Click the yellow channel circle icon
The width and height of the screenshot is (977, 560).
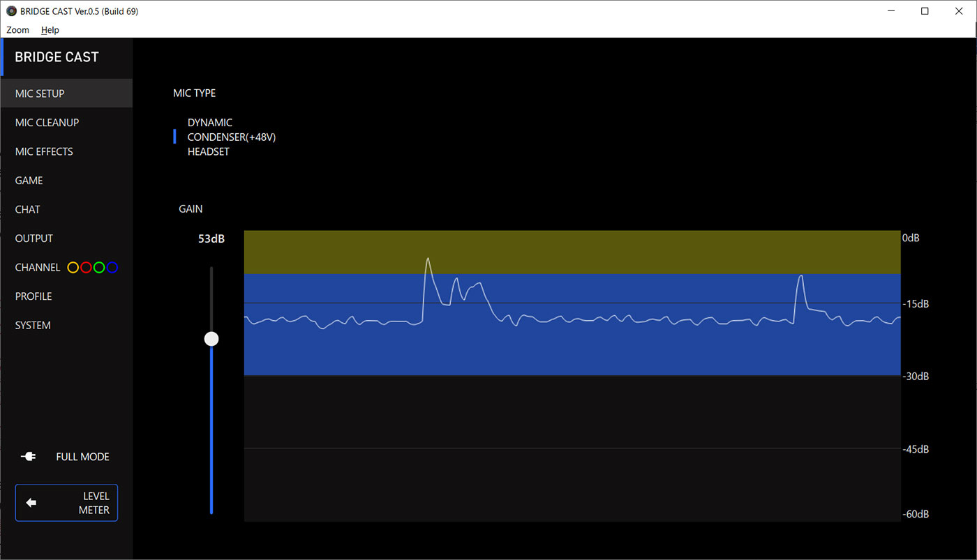(x=73, y=267)
